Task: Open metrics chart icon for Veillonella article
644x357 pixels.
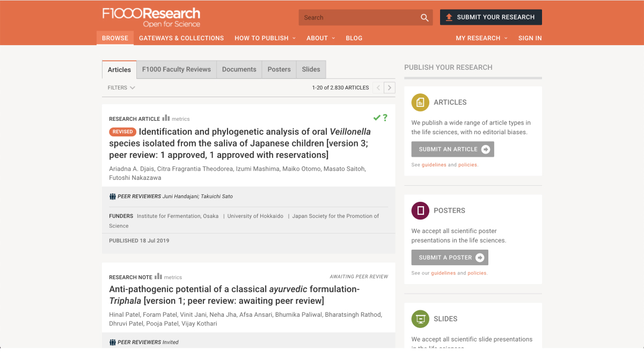Action: pyautogui.click(x=166, y=118)
